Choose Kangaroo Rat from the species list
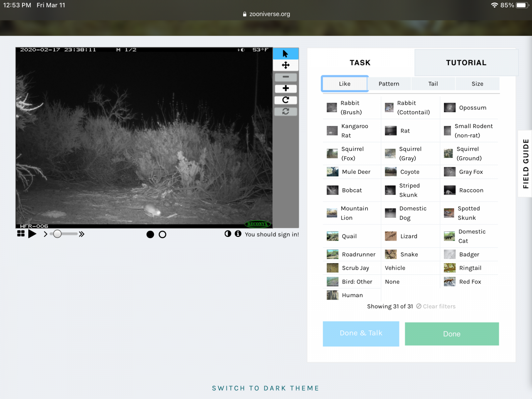 (351, 131)
